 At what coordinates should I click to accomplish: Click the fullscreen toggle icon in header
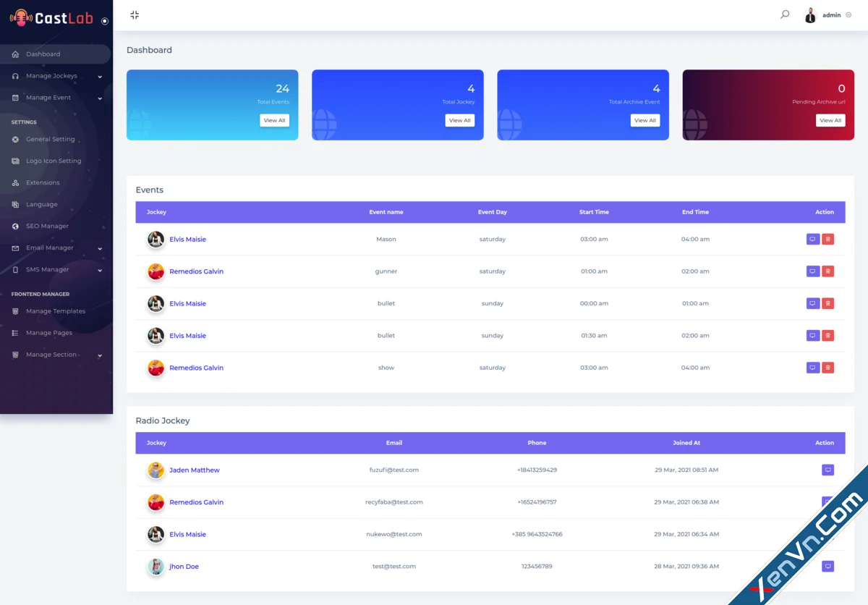tap(135, 14)
